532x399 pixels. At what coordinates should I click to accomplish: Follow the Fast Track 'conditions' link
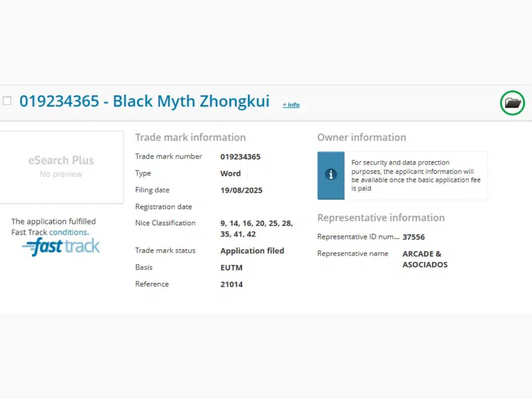69,232
